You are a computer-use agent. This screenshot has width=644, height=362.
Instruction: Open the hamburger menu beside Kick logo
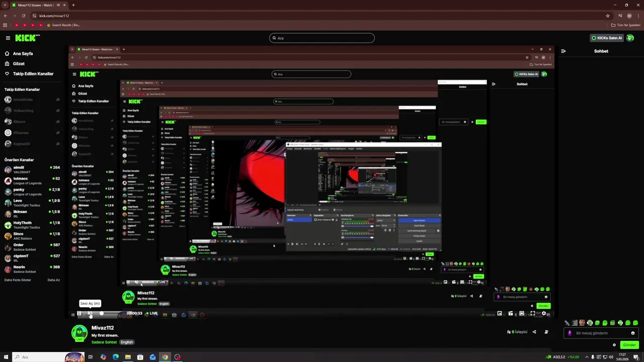(x=8, y=38)
